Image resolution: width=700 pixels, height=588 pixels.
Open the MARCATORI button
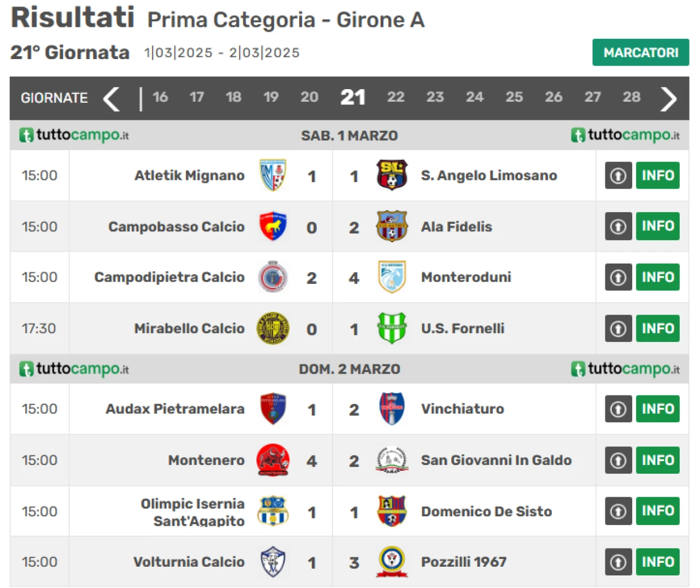pos(640,53)
